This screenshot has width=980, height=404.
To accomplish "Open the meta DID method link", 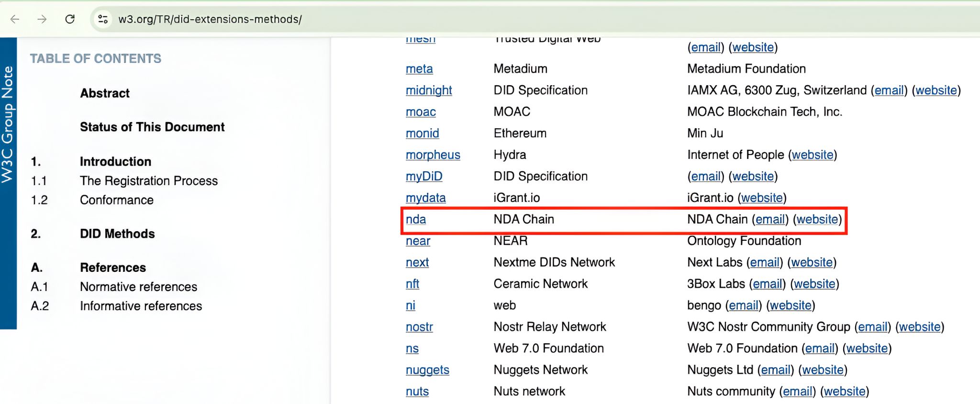I will [x=419, y=69].
